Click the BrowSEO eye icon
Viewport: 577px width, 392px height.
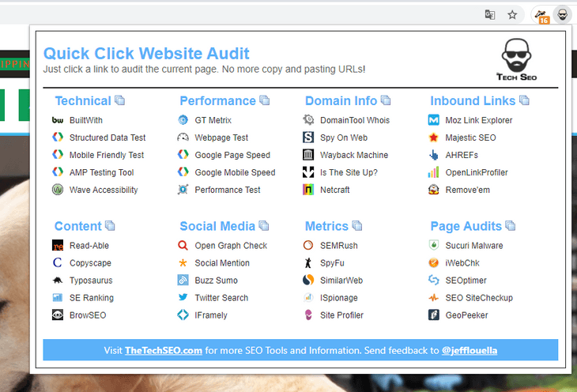point(58,315)
